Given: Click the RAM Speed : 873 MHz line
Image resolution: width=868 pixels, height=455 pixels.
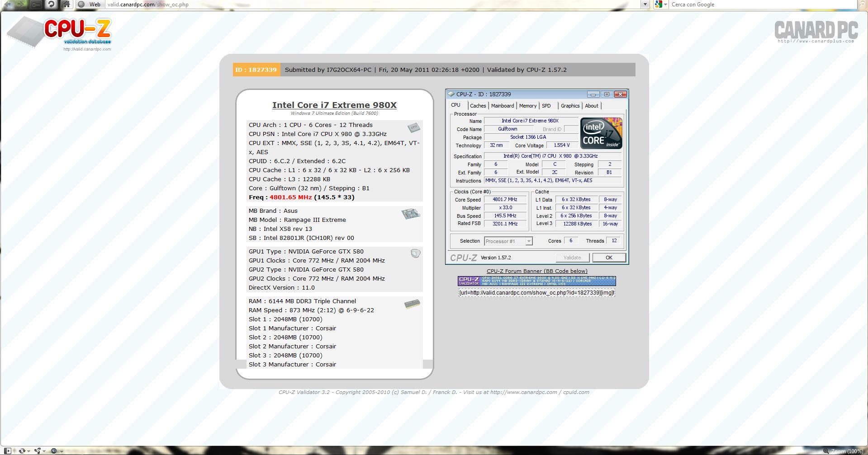Looking at the screenshot, I should (311, 310).
